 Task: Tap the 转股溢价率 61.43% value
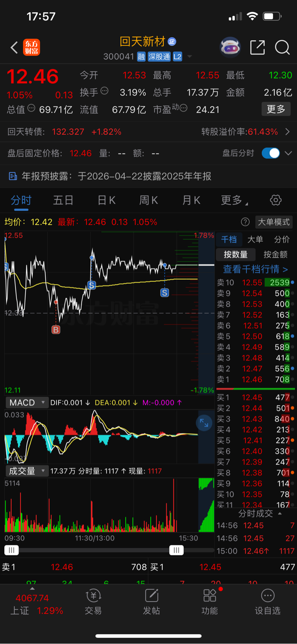click(263, 132)
